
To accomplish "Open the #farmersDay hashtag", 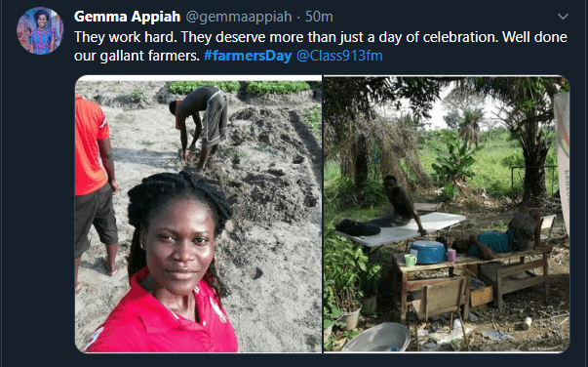I will [x=248, y=56].
